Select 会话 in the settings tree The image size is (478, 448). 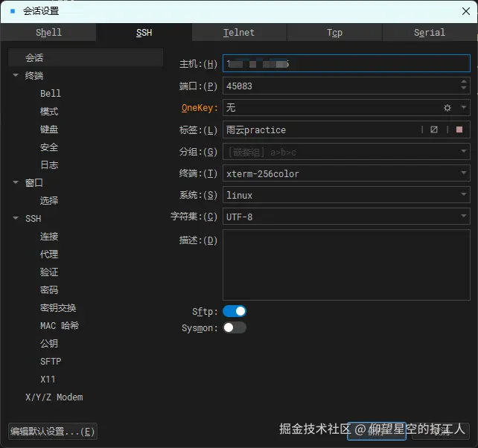[86, 57]
